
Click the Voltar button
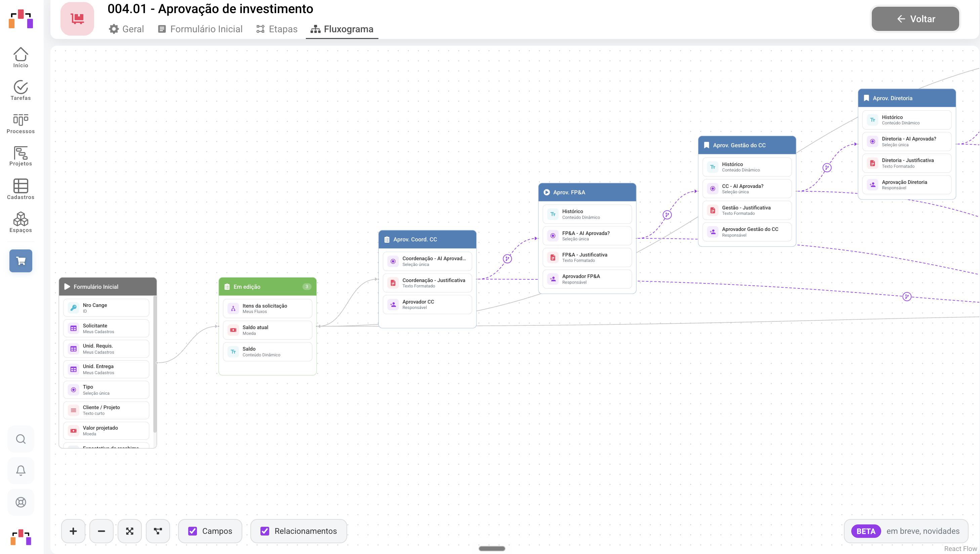[915, 19]
